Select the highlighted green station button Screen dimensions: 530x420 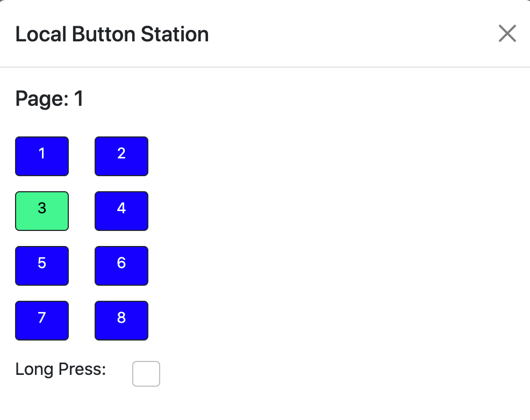[x=42, y=211]
